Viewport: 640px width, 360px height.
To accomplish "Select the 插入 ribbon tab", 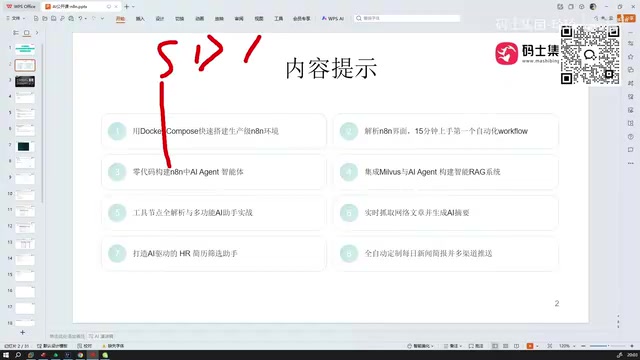I will (x=140, y=19).
